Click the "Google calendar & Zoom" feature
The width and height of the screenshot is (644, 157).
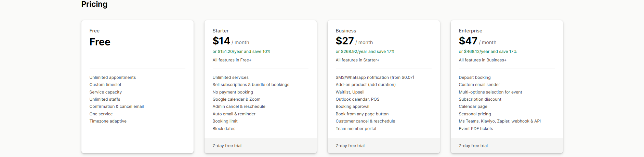click(x=236, y=99)
